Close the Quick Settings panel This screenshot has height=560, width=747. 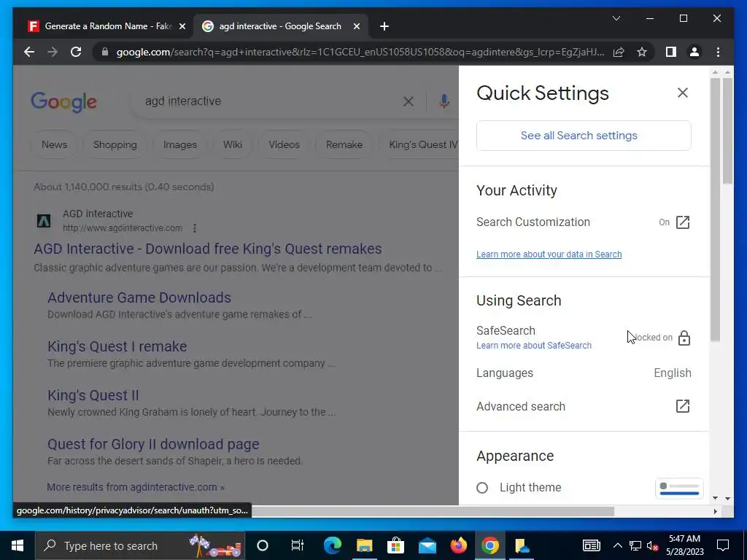[x=682, y=93]
